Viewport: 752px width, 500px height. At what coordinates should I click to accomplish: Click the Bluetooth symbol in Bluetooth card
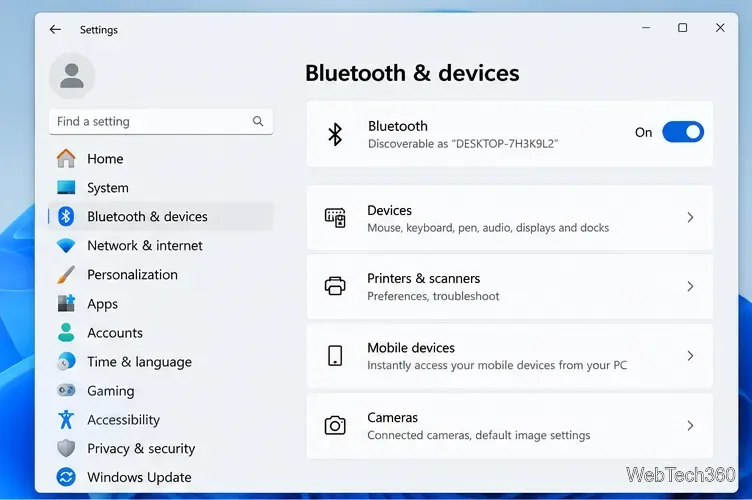point(335,134)
